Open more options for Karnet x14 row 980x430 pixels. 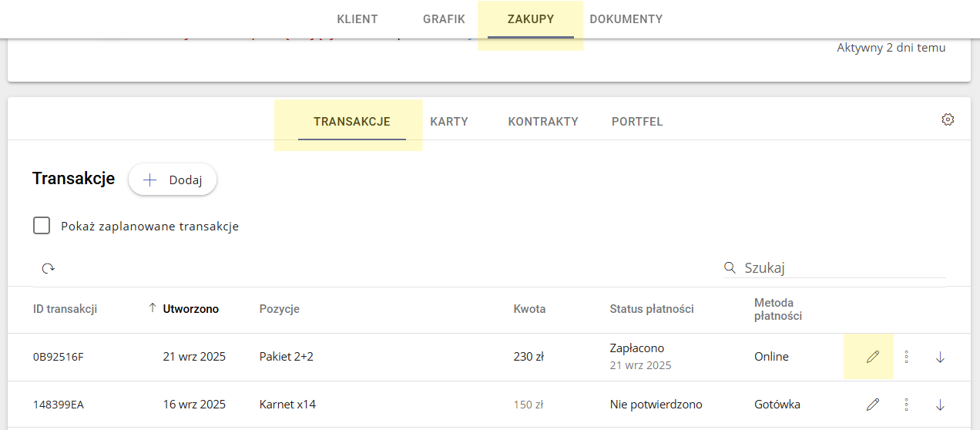[907, 405]
